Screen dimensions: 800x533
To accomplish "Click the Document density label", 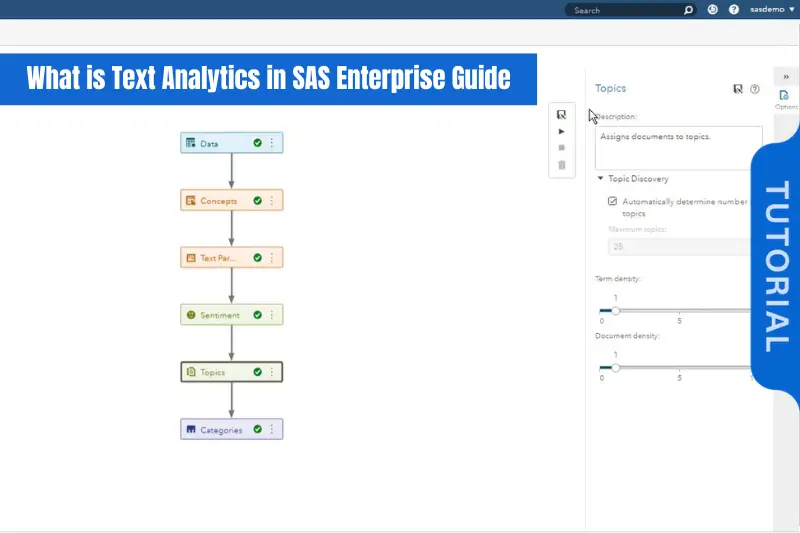I will (x=627, y=336).
